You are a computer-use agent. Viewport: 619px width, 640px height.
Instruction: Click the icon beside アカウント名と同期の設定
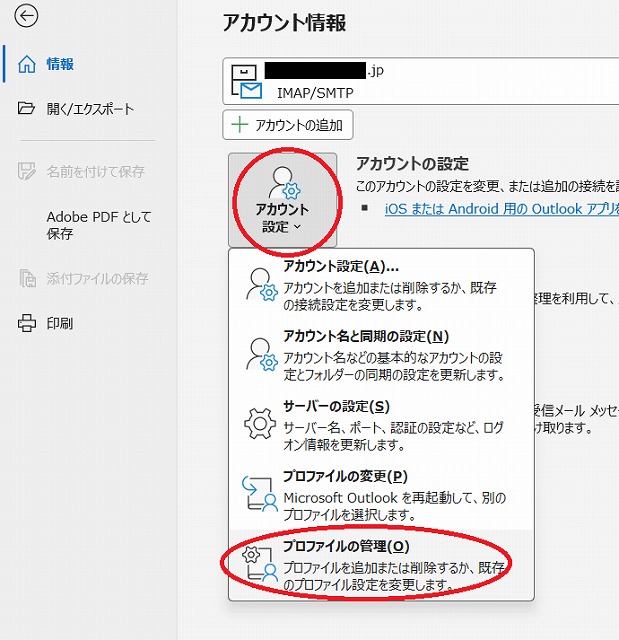260,354
